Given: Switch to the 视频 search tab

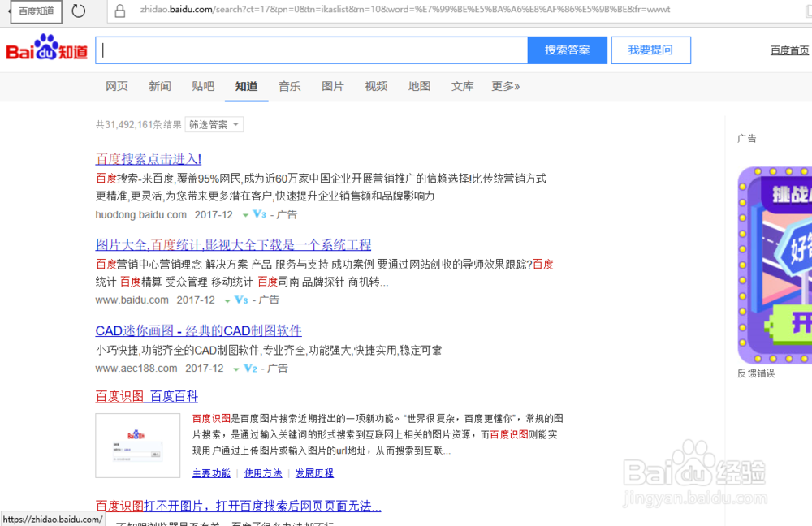Looking at the screenshot, I should [376, 87].
